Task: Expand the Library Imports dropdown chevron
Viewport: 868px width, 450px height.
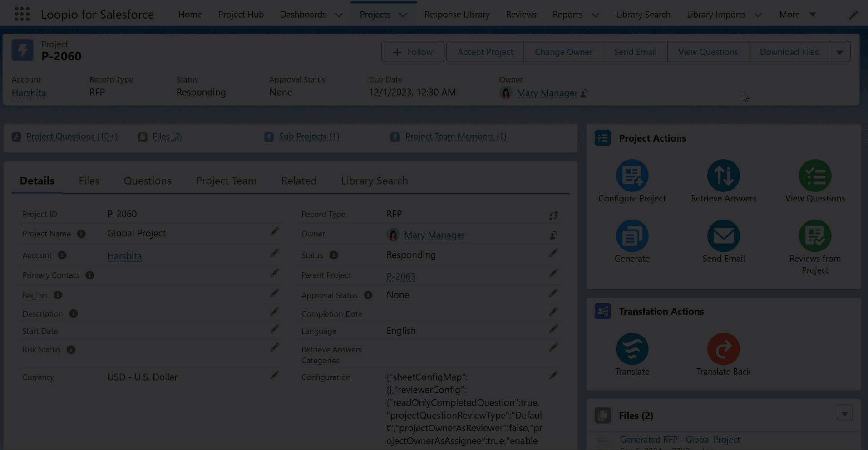Action: tap(758, 15)
